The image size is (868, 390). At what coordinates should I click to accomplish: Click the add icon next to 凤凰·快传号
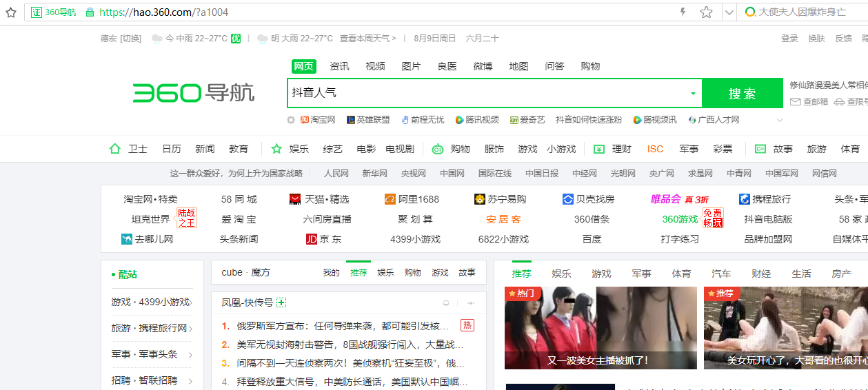tap(281, 302)
